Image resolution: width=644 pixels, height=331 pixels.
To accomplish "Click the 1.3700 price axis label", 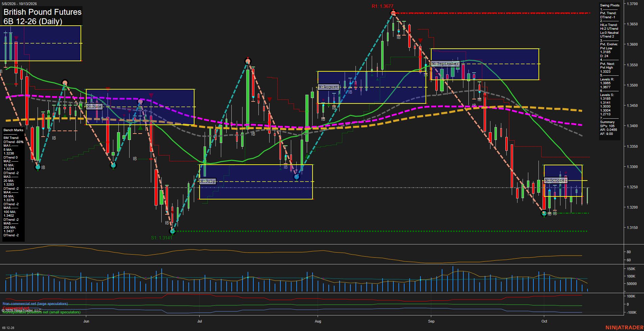I will [632, 4].
